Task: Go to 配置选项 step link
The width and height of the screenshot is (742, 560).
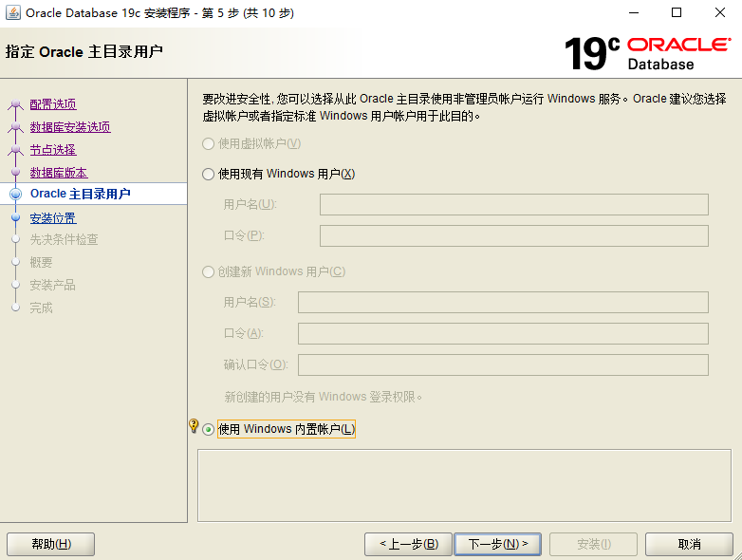Action: point(53,104)
